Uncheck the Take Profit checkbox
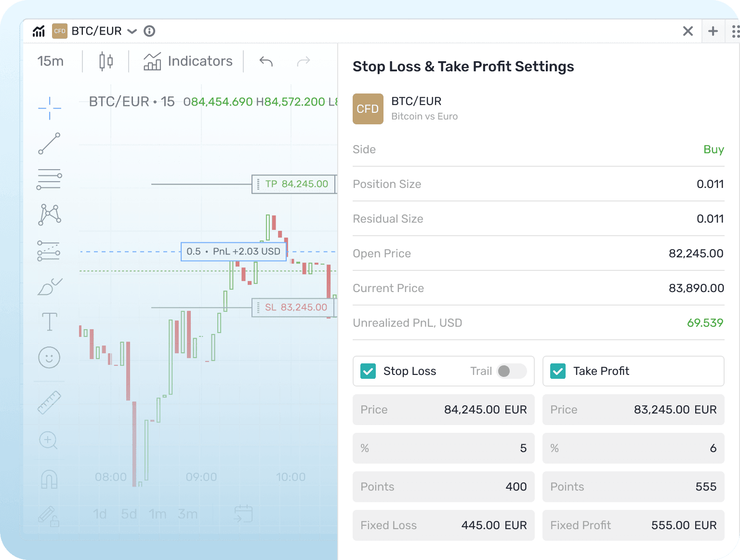 tap(558, 371)
